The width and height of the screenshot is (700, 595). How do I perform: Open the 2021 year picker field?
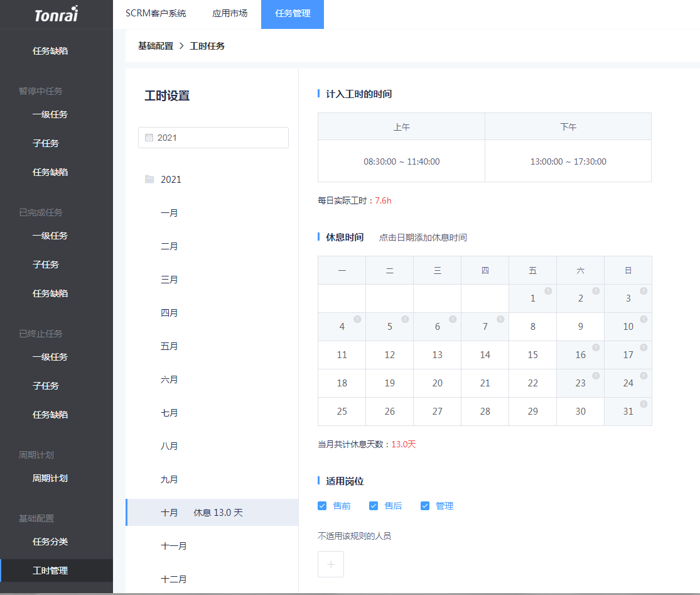point(213,138)
